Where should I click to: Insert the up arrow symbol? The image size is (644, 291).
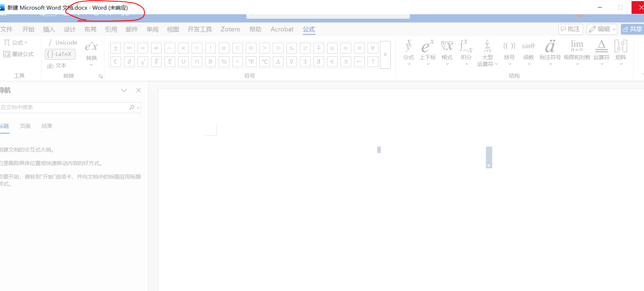373,62
